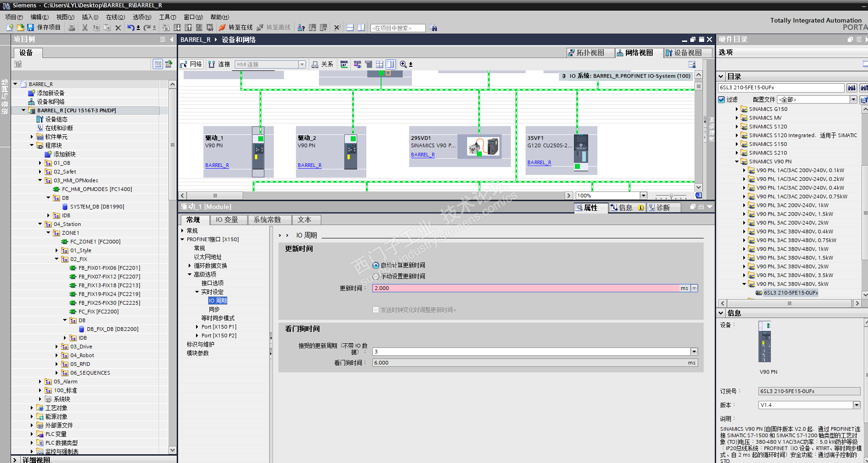This screenshot has height=463, width=868.
Task: Select the 网络 networking mode button
Action: [191, 64]
